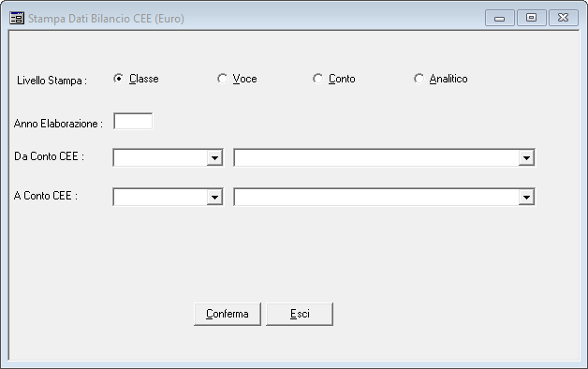Select the Classe print level radio button

click(x=118, y=79)
